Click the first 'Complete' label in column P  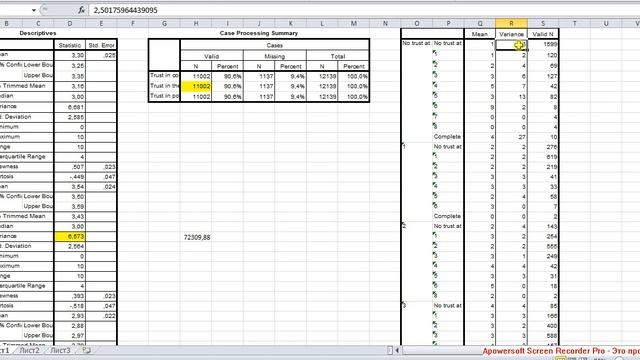coord(447,136)
